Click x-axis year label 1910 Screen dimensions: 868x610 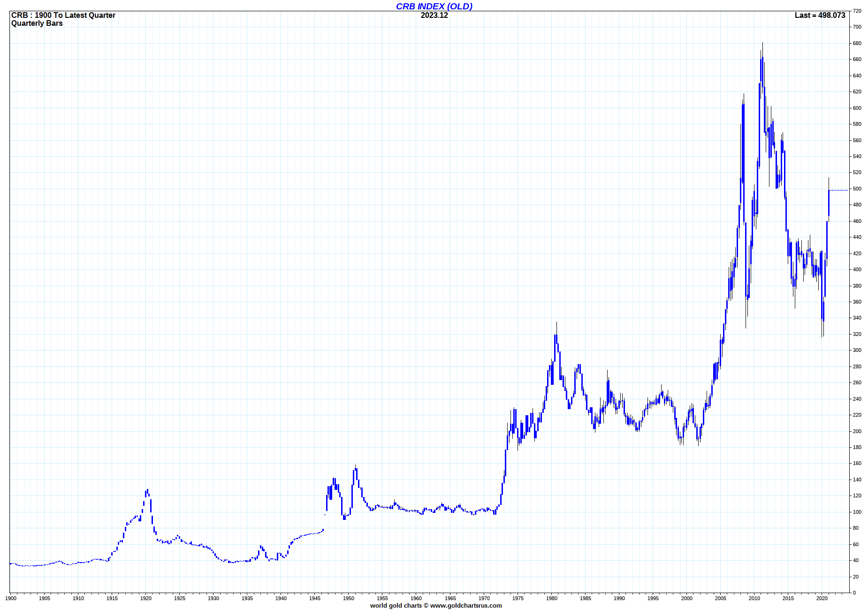pyautogui.click(x=78, y=598)
